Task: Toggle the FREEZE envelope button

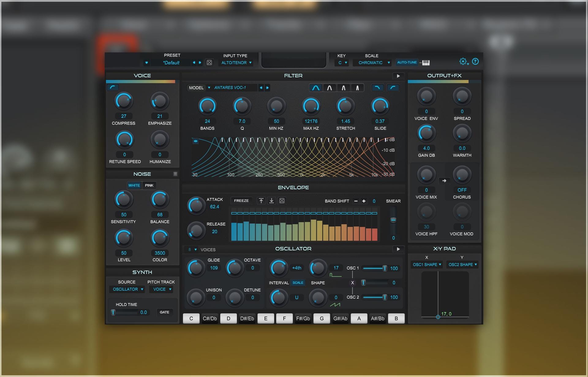Action: 241,201
